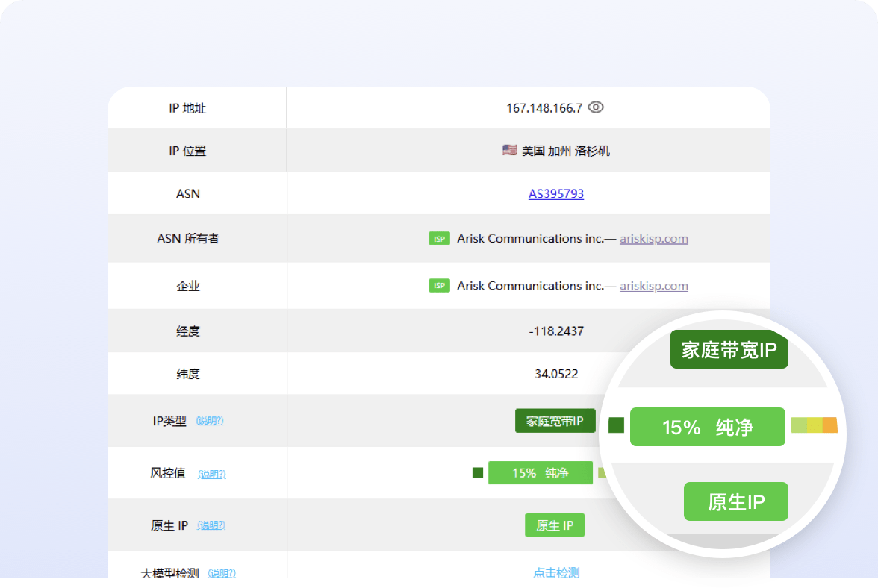The image size is (878, 588).
Task: Open ariskisp.com link in 企业 row
Action: [x=654, y=285]
